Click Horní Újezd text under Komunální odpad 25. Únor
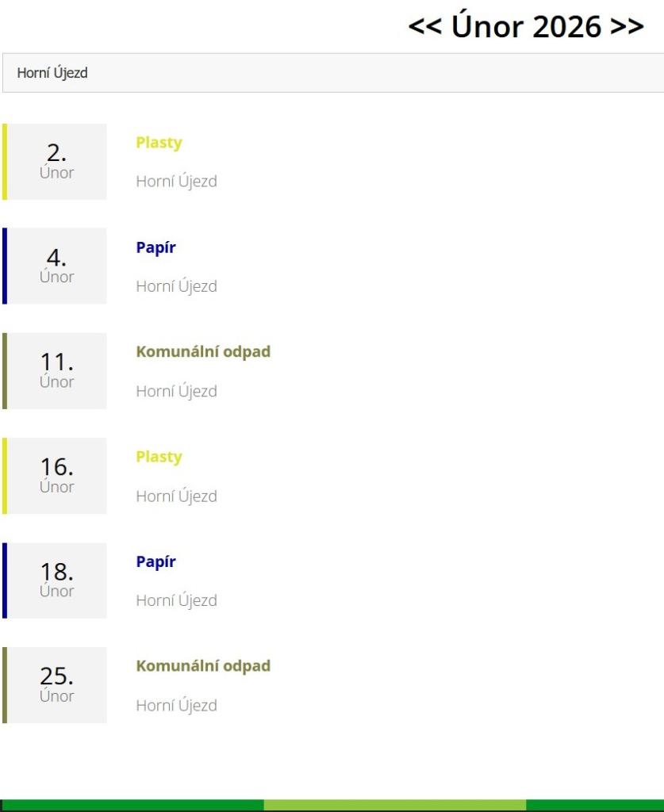The height and width of the screenshot is (812, 664). (176, 705)
